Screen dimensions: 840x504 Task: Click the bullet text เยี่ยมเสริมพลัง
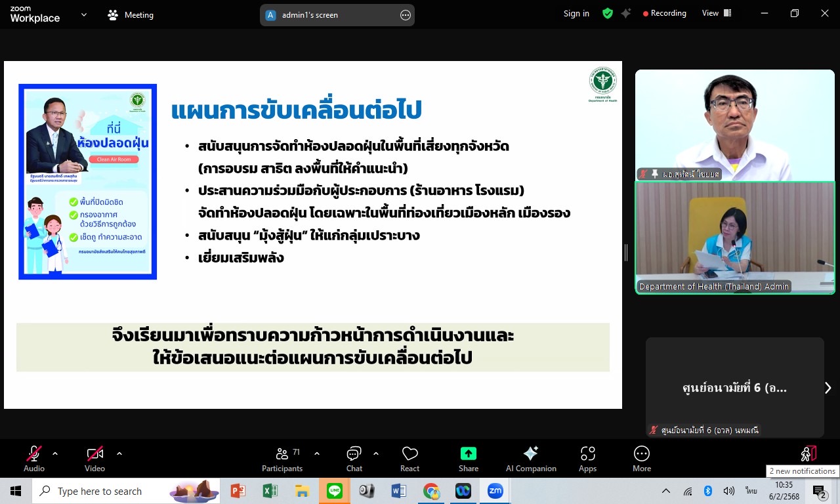(241, 257)
